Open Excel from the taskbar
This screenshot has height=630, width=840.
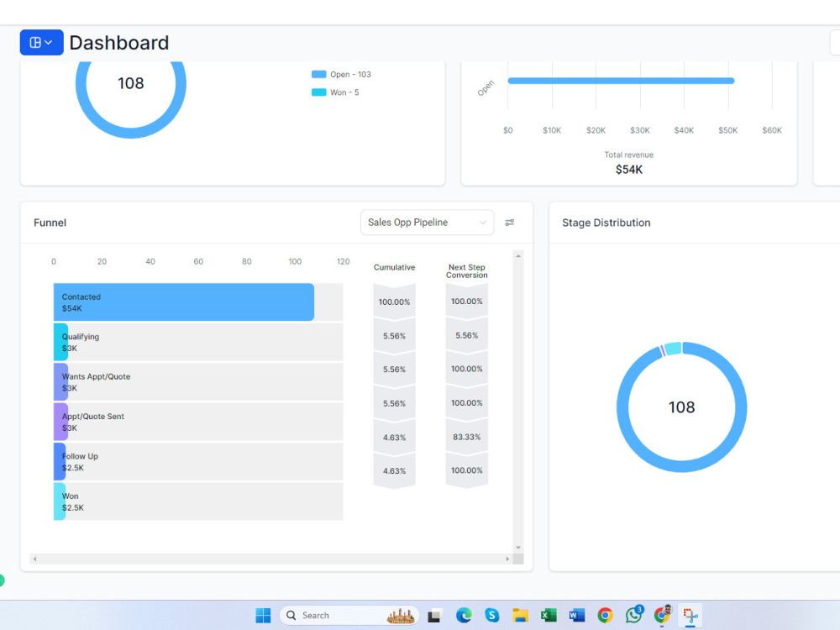tap(549, 616)
